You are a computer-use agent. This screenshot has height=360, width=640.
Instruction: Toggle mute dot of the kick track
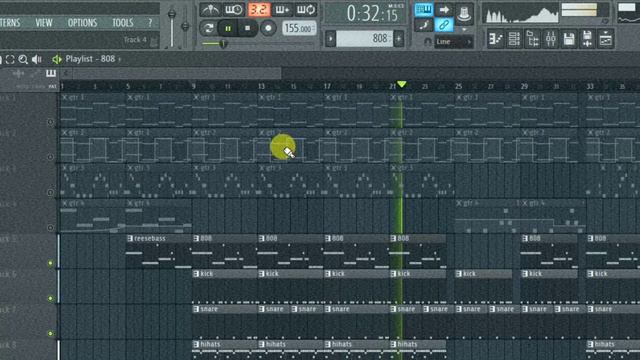[x=50, y=298]
